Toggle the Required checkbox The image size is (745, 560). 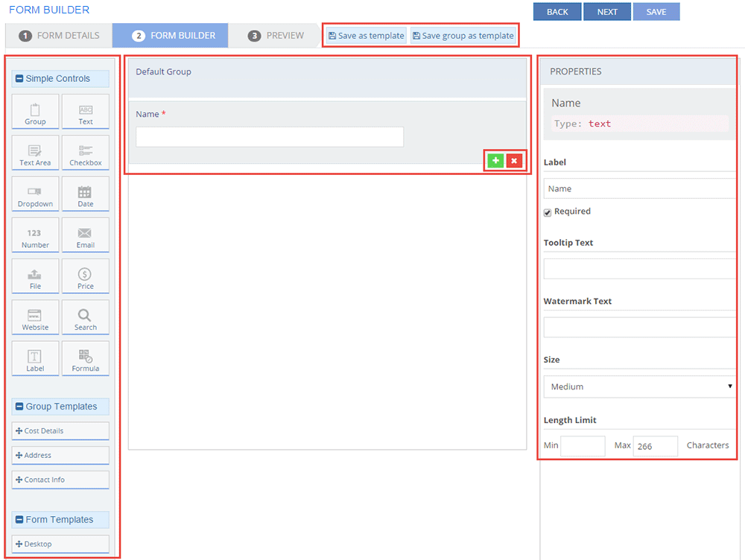point(548,212)
